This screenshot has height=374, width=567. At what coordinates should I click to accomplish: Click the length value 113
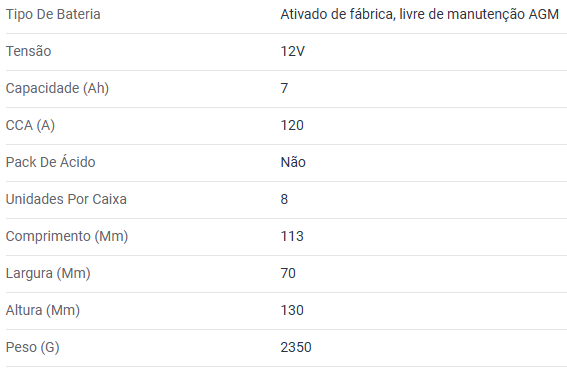click(x=292, y=237)
